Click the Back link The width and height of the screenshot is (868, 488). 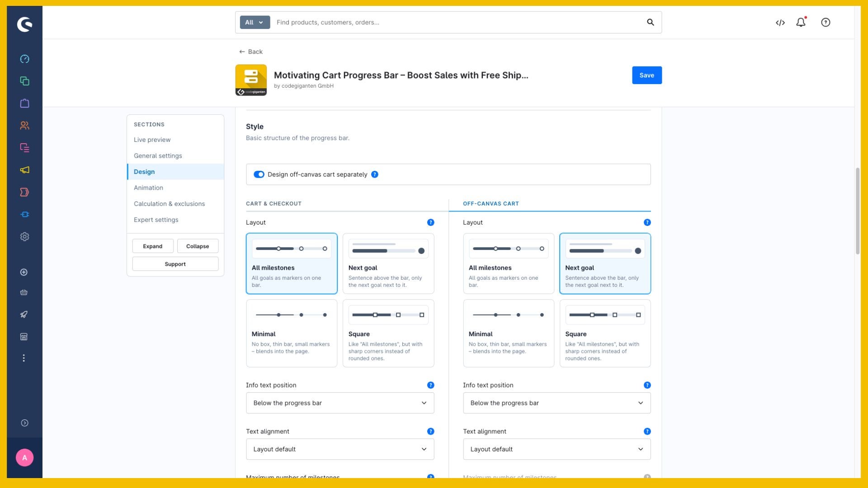click(x=251, y=52)
